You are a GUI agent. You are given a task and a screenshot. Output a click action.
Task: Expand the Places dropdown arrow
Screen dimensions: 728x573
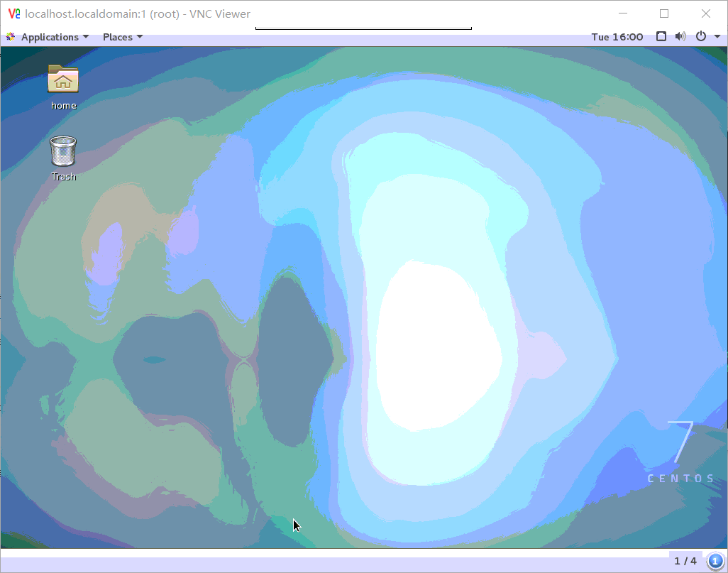pyautogui.click(x=140, y=37)
